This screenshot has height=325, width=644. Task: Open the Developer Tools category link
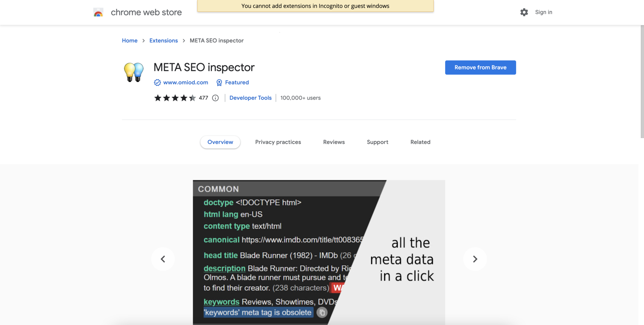coord(250,98)
